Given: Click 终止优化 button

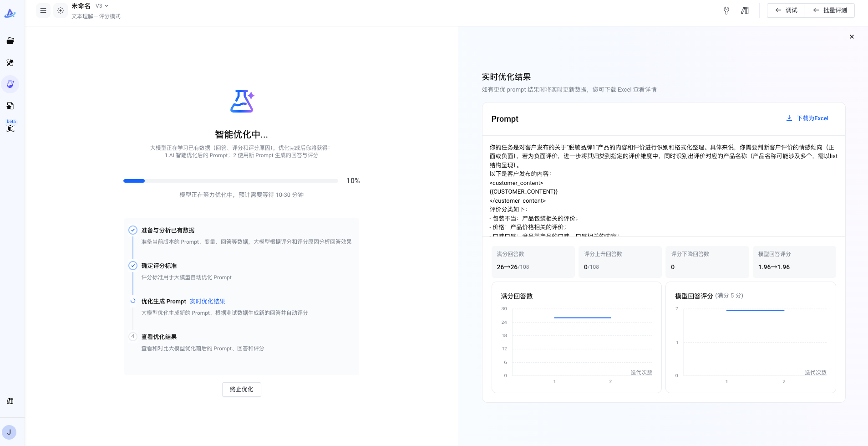Looking at the screenshot, I should click(242, 390).
